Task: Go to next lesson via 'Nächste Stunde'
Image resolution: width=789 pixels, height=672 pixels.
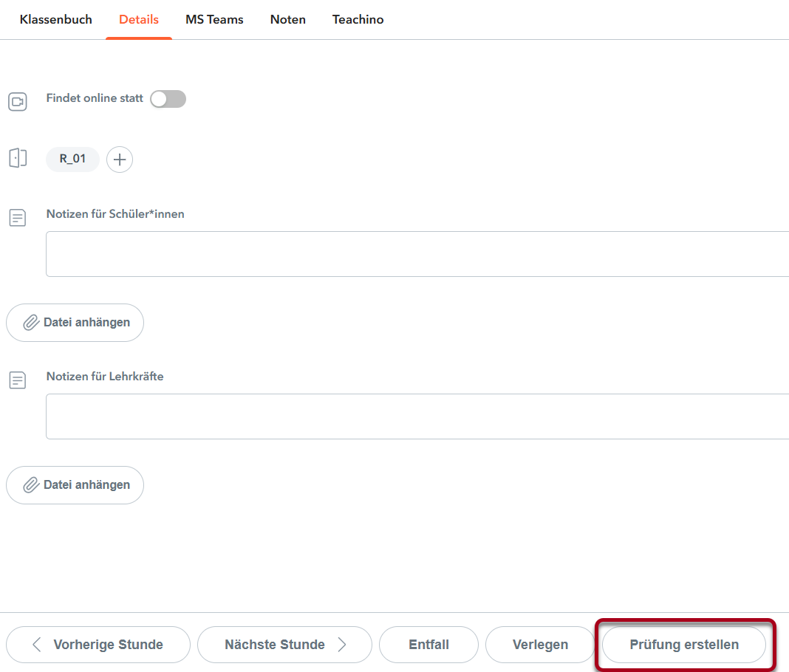Action: click(x=284, y=645)
